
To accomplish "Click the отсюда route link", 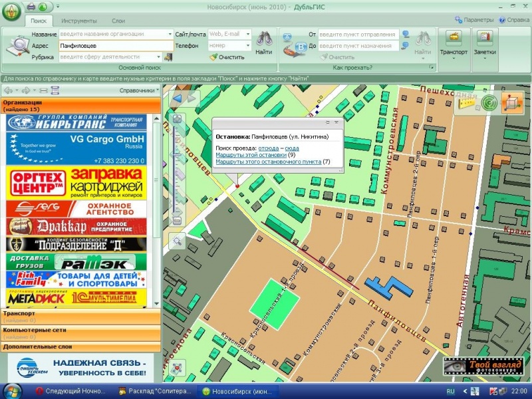I will pyautogui.click(x=269, y=148).
